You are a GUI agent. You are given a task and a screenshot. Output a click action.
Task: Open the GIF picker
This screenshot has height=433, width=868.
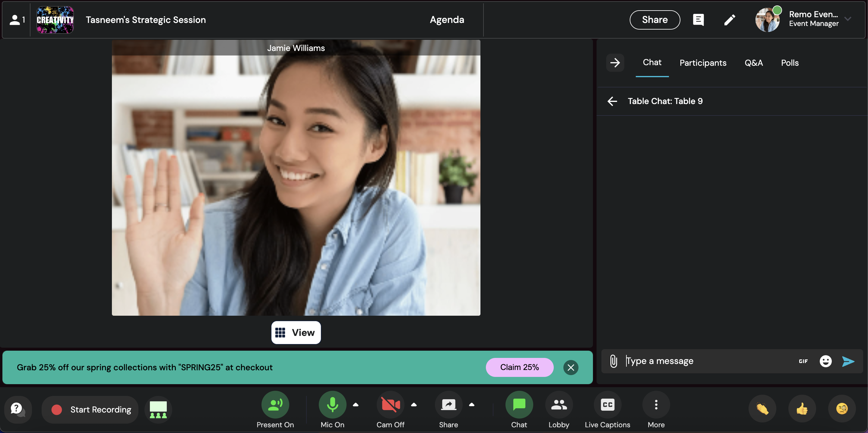[x=803, y=361]
